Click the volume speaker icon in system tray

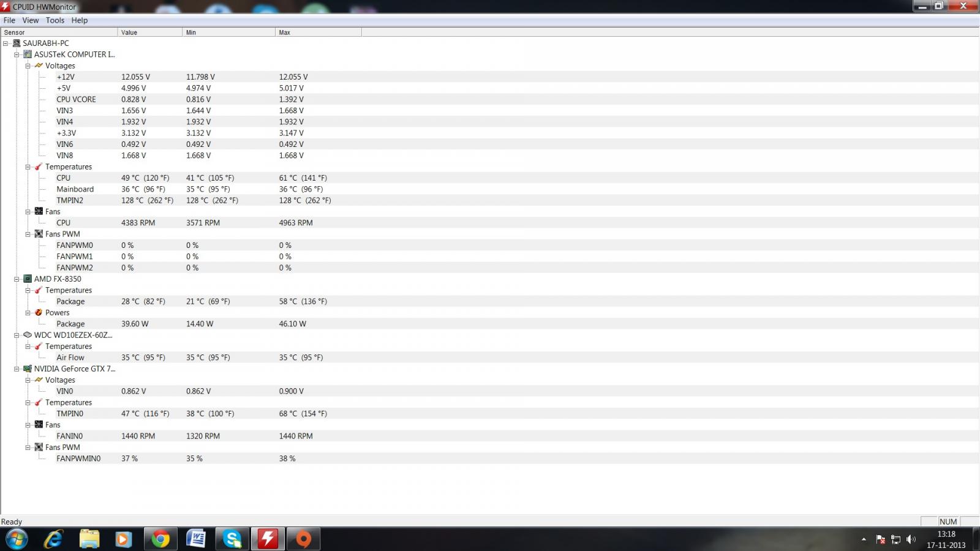click(x=911, y=539)
